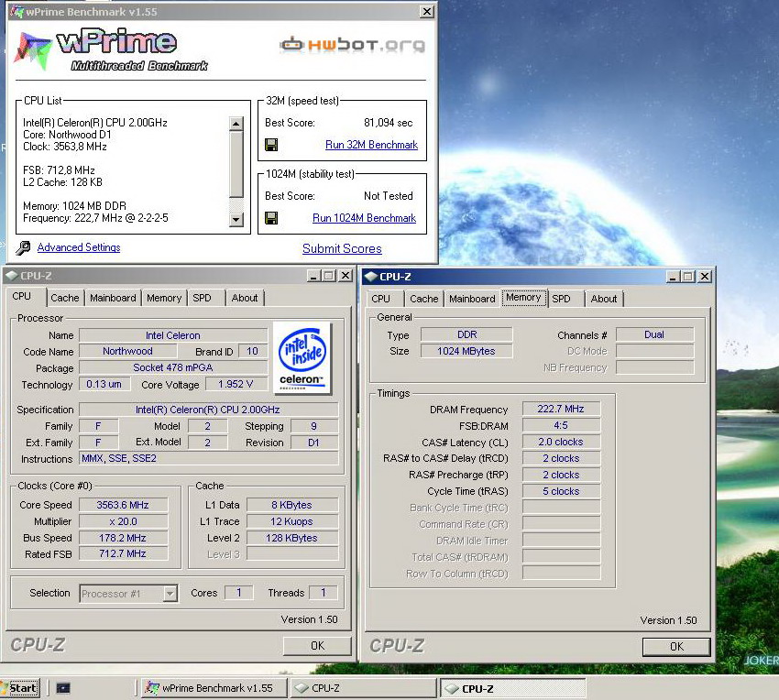The width and height of the screenshot is (779, 700).
Task: Switch to Cache tab in right CPU-Z
Action: [x=423, y=299]
